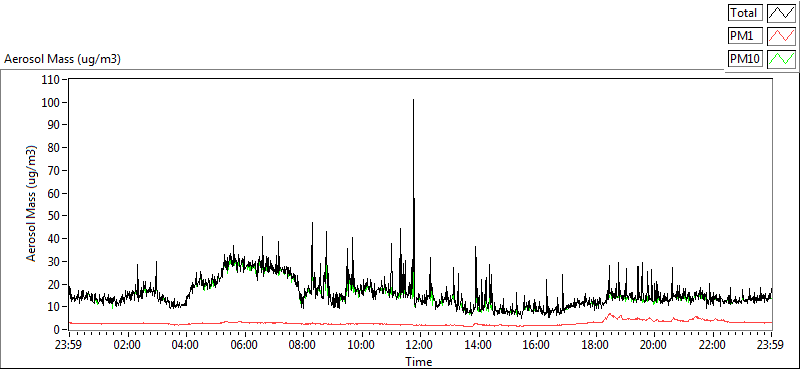Open the Total black plot-style icon
Image resolution: width=800 pixels, height=369 pixels.
coord(781,13)
